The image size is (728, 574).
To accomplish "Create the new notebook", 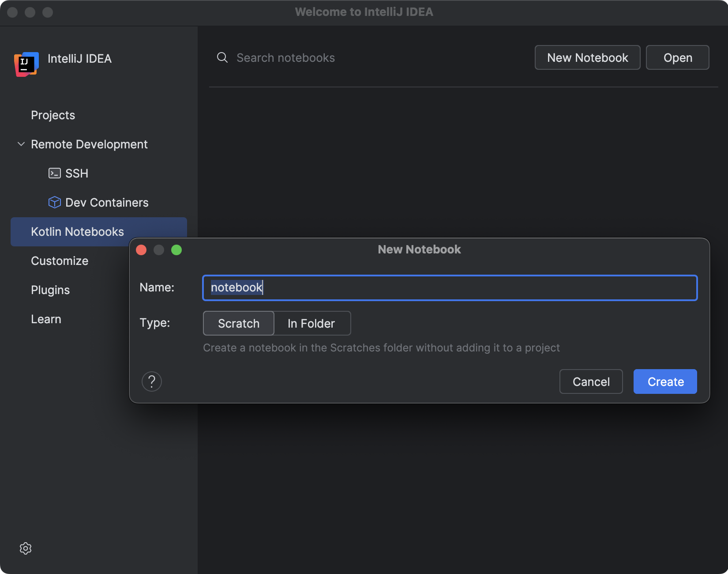I will (664, 381).
